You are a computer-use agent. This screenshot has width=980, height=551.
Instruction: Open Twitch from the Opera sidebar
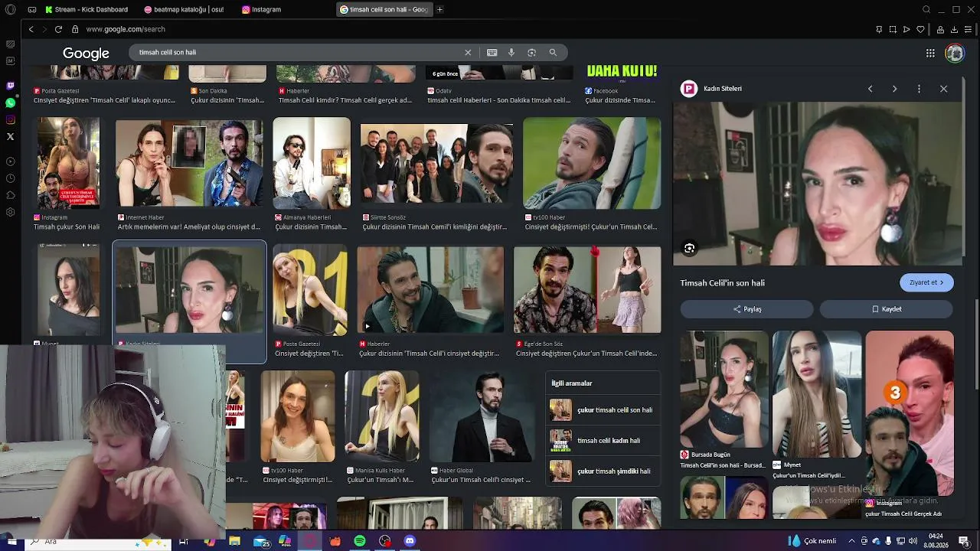10,86
